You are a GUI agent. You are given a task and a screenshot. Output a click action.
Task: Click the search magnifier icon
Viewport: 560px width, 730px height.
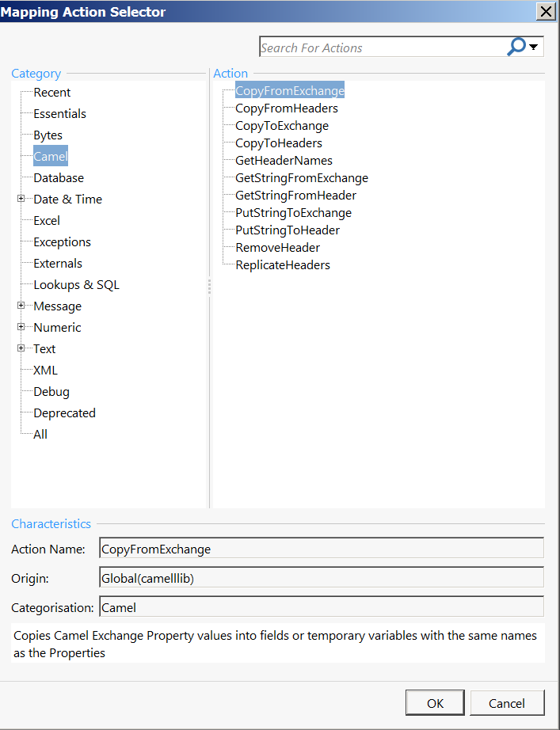pyautogui.click(x=516, y=47)
